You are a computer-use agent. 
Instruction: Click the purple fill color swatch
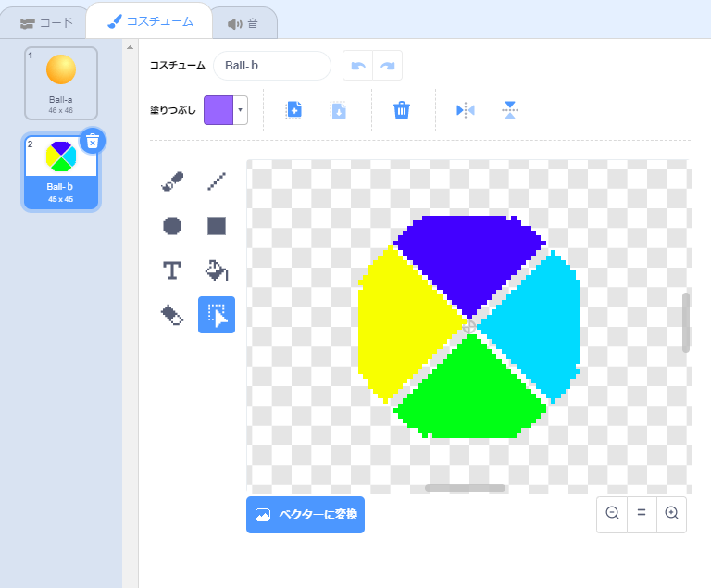tap(218, 110)
